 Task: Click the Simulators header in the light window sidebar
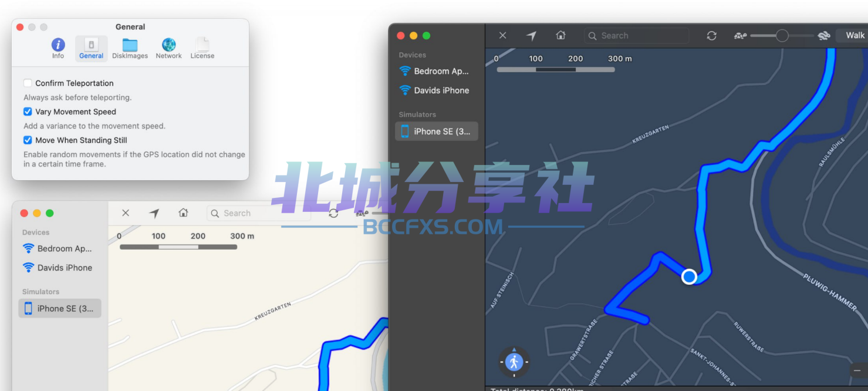(41, 292)
